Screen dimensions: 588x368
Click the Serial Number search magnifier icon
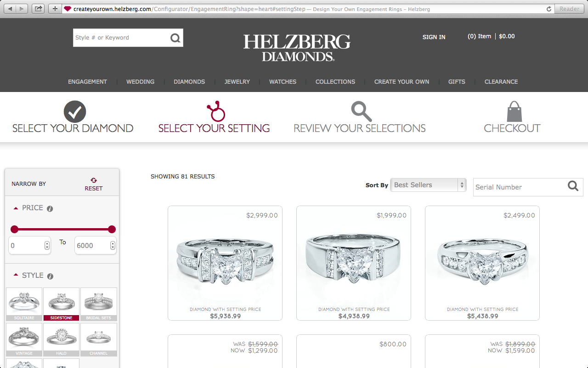(573, 186)
